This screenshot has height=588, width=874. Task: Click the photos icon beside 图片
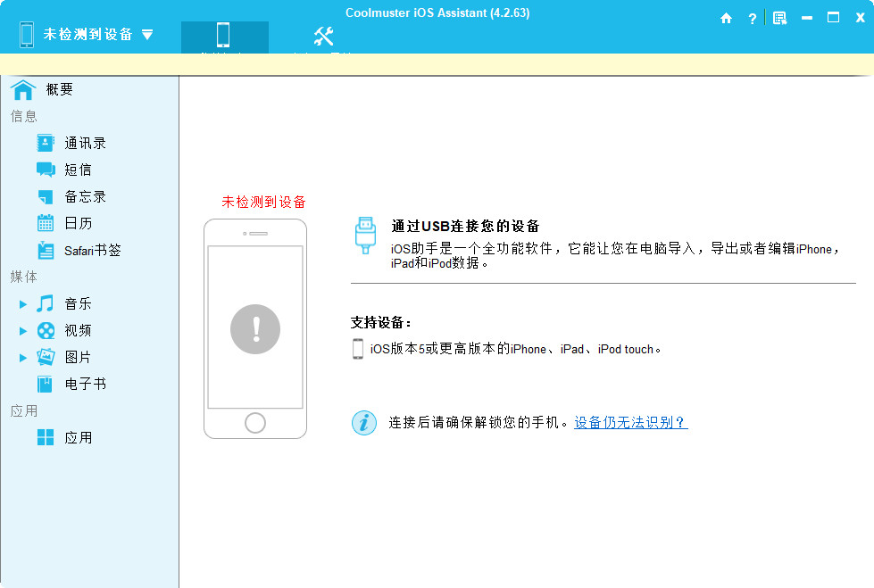click(46, 357)
